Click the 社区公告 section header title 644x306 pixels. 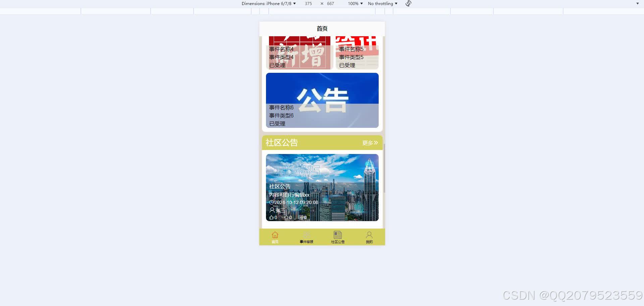281,143
